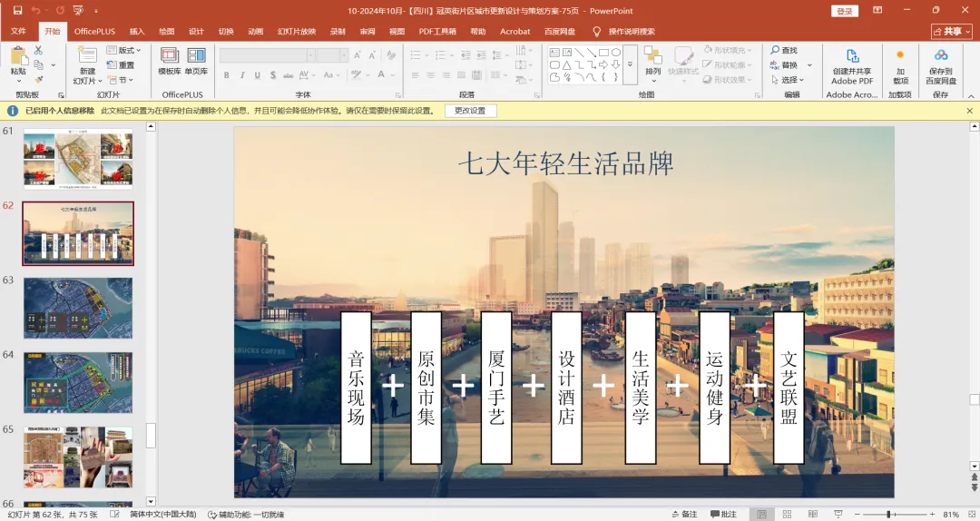Click Create and Share Adobe PDF icon
The width and height of the screenshot is (980, 521).
pos(852,55)
